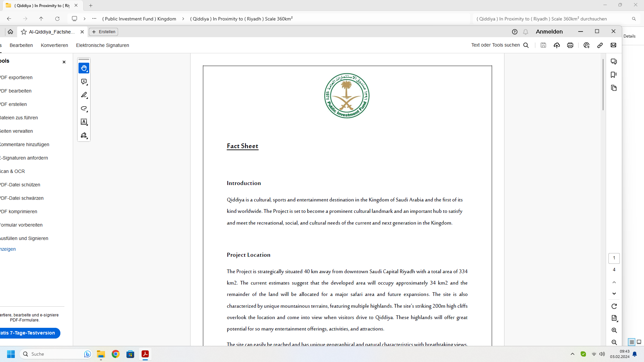Image resolution: width=644 pixels, height=362 pixels.
Task: Click the search magnifier in Acrobat toolbar
Action: [526, 45]
